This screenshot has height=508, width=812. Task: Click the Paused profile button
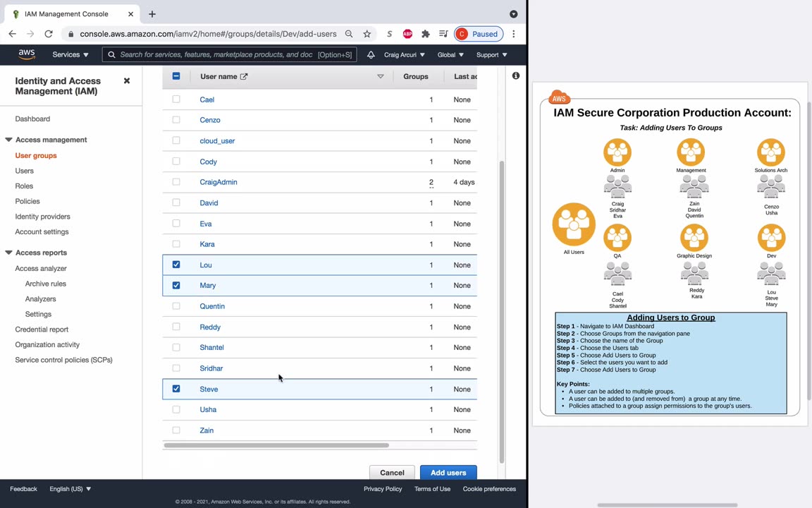[479, 34]
